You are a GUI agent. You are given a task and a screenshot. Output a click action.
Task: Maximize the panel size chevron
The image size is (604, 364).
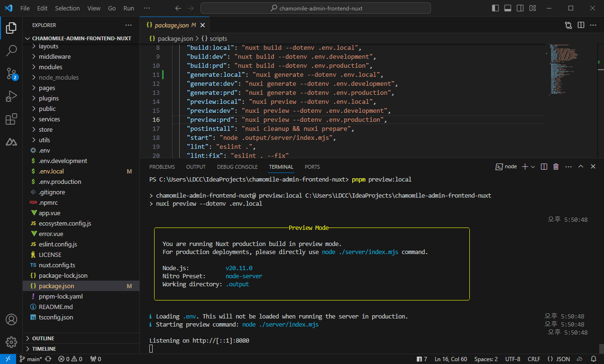click(x=581, y=166)
